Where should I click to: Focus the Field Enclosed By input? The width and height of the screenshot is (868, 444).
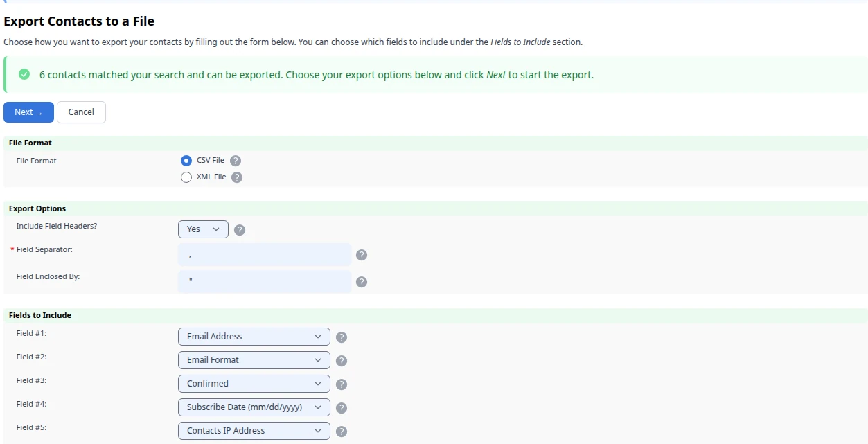(x=265, y=282)
